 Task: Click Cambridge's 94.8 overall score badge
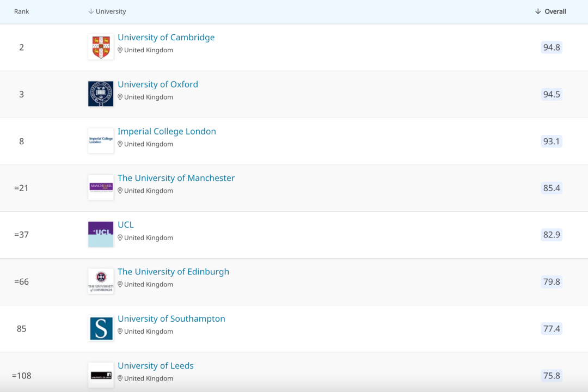(x=551, y=47)
